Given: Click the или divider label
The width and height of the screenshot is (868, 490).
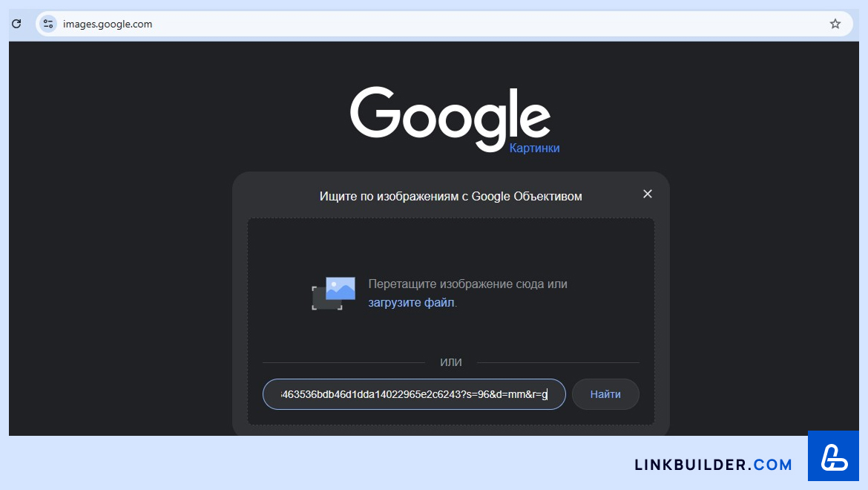Looking at the screenshot, I should (x=450, y=362).
